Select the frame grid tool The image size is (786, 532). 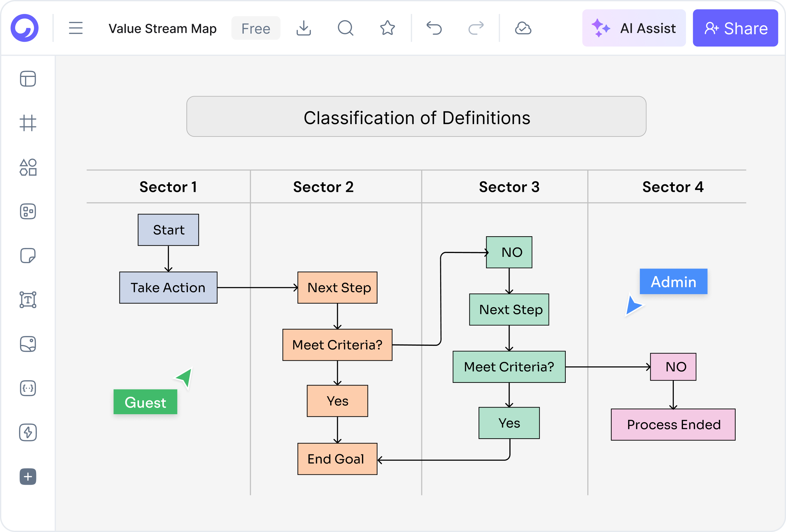click(28, 123)
